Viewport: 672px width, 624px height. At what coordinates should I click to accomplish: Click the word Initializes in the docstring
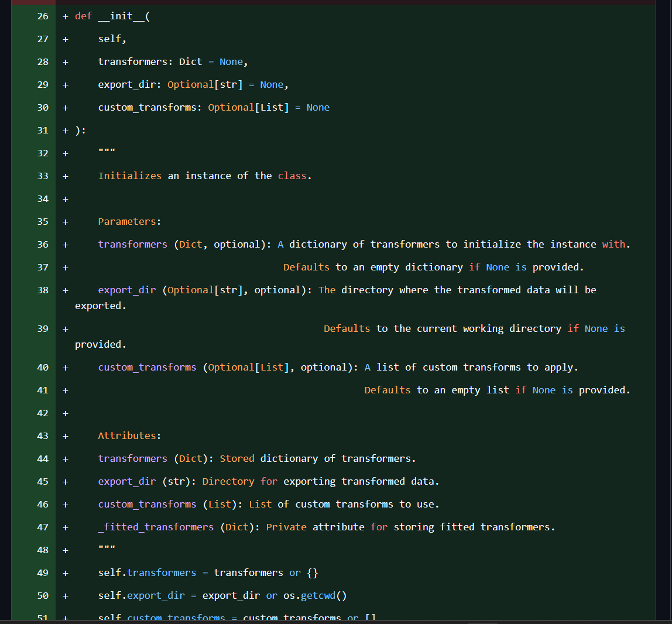click(129, 176)
